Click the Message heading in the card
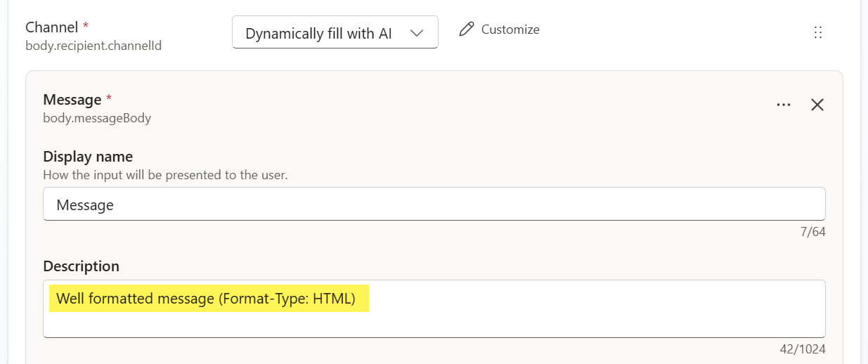 (x=72, y=100)
